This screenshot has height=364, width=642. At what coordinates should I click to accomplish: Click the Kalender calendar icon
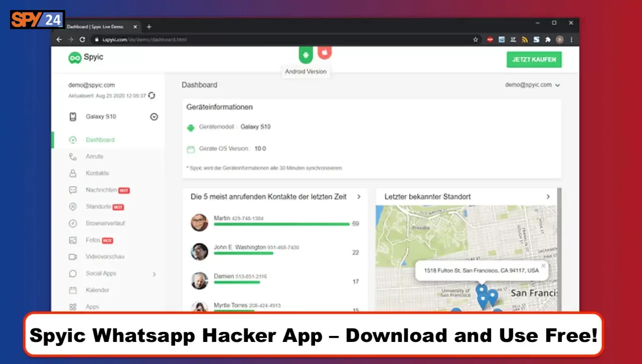click(x=73, y=290)
